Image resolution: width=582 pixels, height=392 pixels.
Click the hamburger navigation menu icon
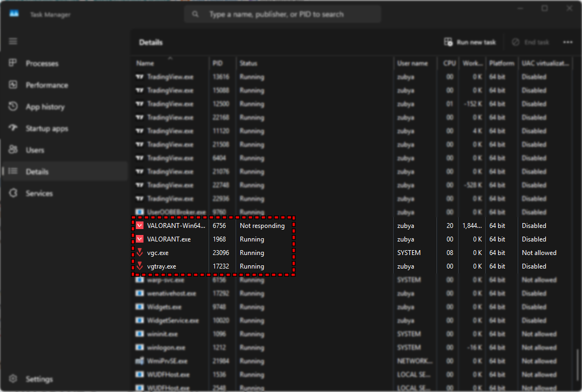tap(13, 42)
